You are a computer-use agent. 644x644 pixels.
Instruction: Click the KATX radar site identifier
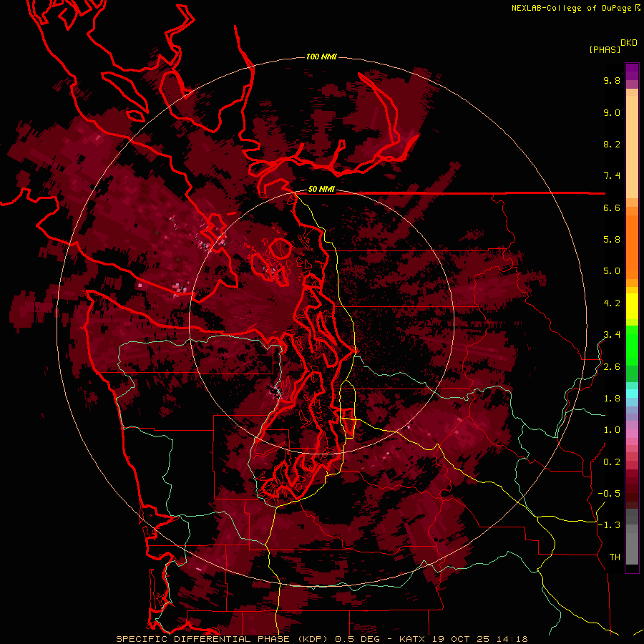point(413,639)
